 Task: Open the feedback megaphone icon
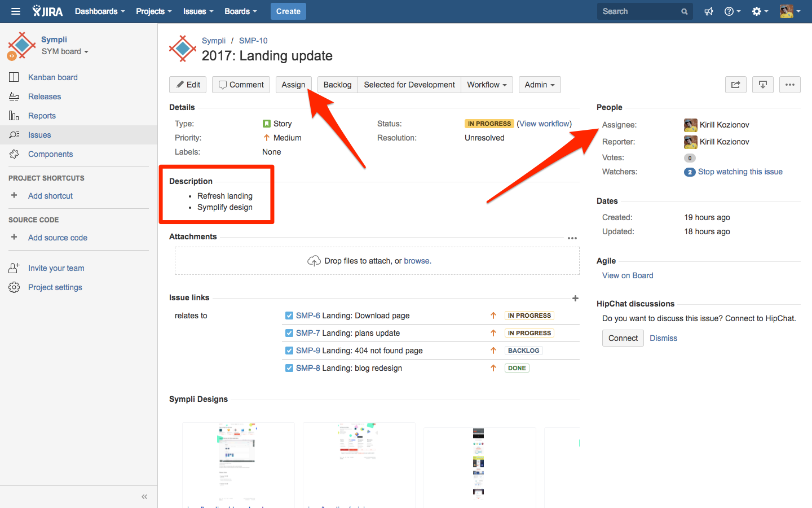709,11
